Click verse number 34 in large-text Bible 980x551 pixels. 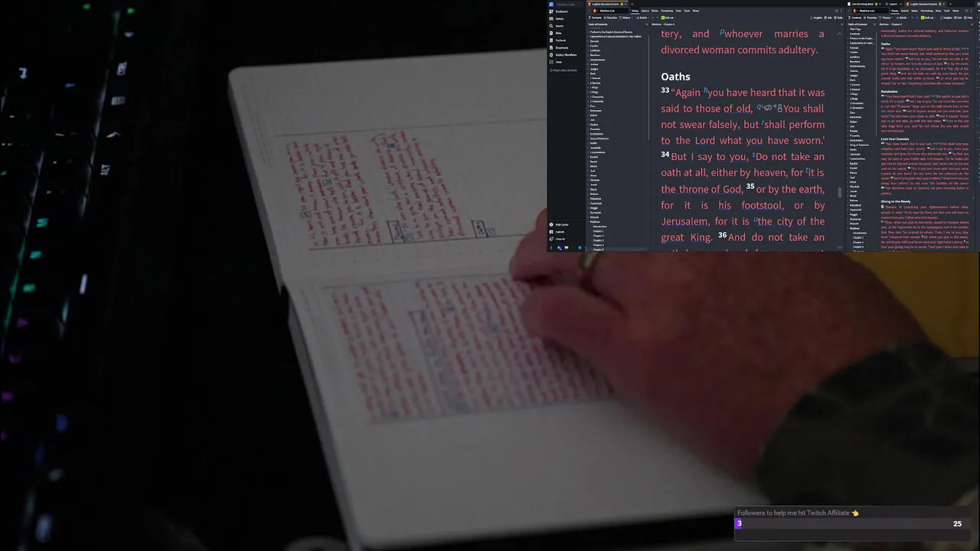coord(665,154)
